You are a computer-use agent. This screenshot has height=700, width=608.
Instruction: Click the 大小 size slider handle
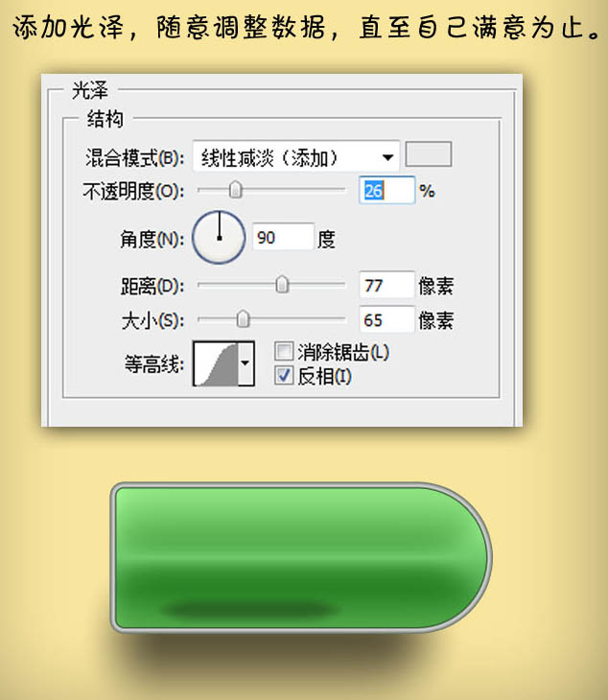[243, 318]
